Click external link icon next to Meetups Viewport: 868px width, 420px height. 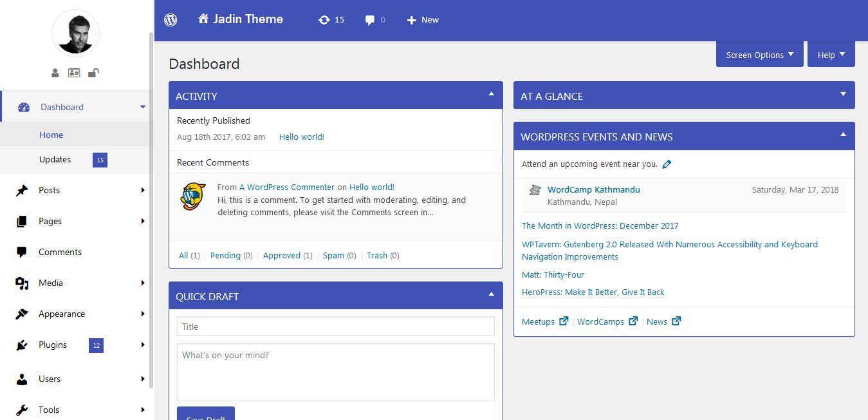[564, 321]
